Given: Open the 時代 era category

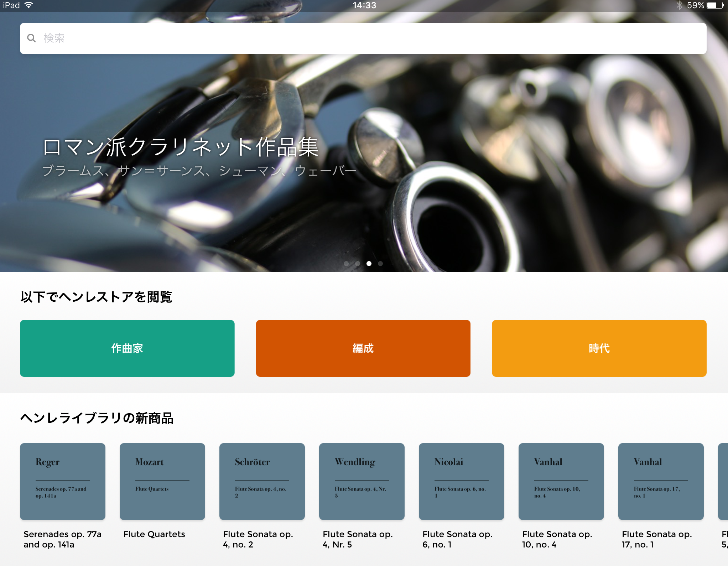Looking at the screenshot, I should click(x=599, y=348).
